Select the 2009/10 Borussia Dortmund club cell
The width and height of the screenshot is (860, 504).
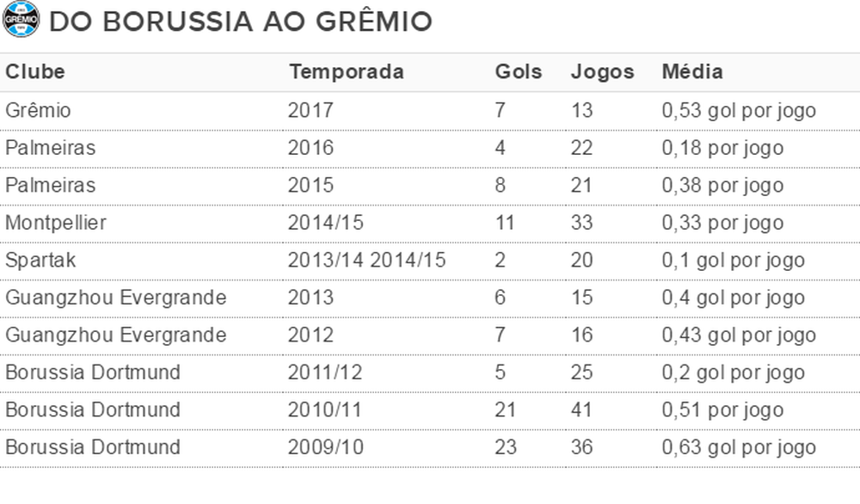coord(93,447)
